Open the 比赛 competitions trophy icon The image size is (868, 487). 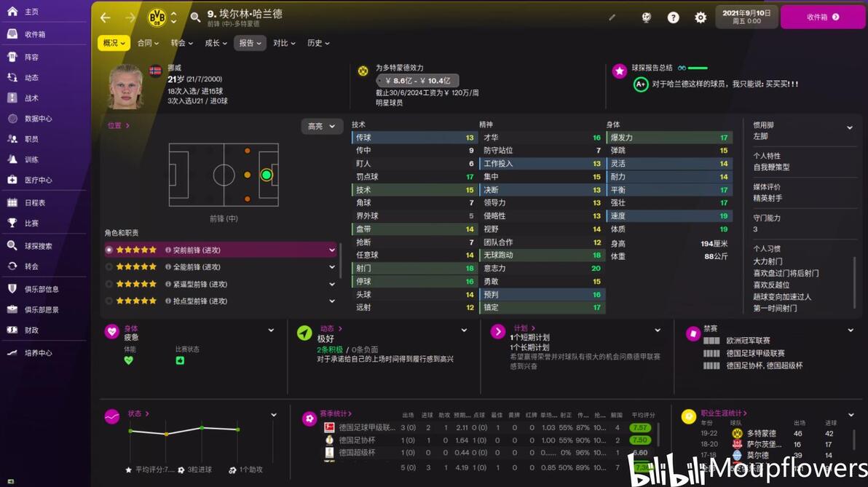[12, 223]
